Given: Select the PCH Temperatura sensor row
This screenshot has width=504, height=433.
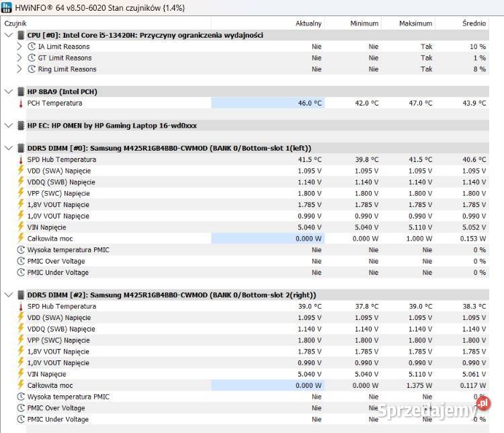Looking at the screenshot, I should click(x=257, y=103).
